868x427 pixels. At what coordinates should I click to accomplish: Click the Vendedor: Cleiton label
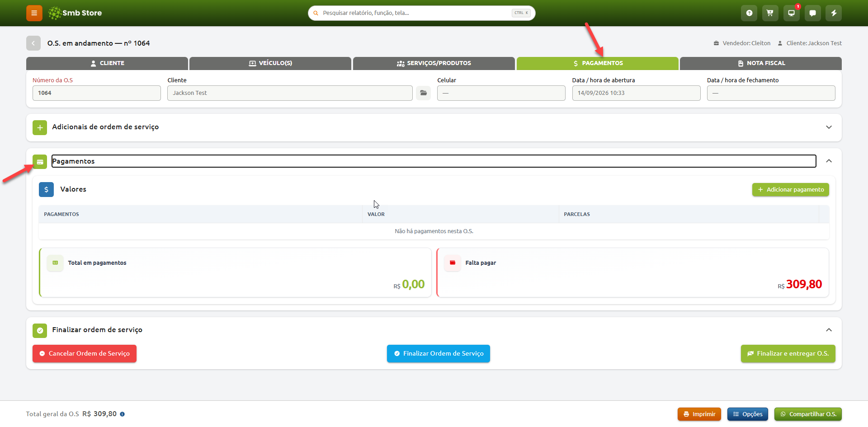click(742, 43)
